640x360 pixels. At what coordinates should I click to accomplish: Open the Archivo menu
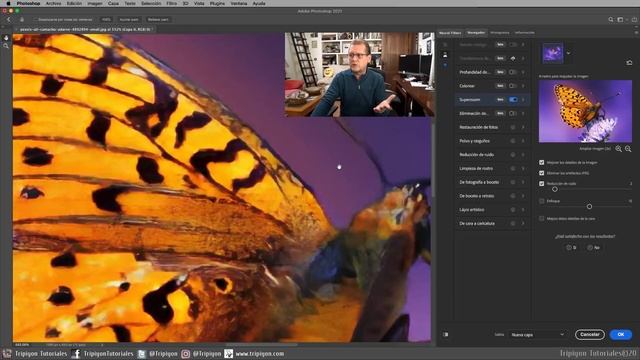[x=53, y=3]
